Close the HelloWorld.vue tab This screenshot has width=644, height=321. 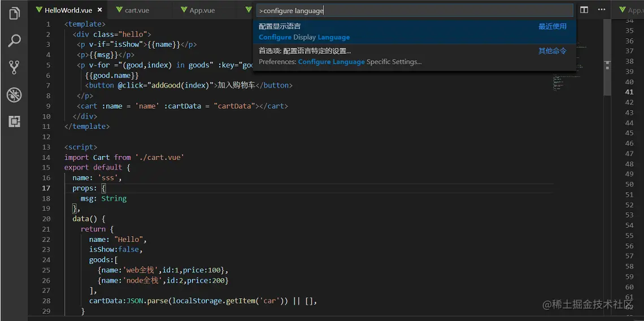100,10
